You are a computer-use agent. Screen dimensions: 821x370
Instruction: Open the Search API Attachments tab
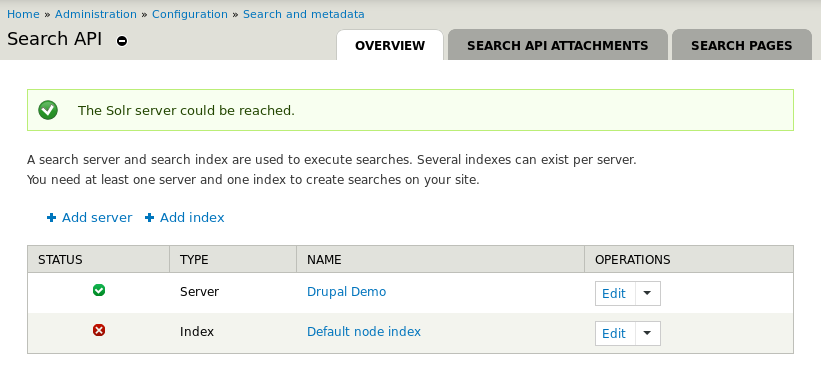(558, 46)
